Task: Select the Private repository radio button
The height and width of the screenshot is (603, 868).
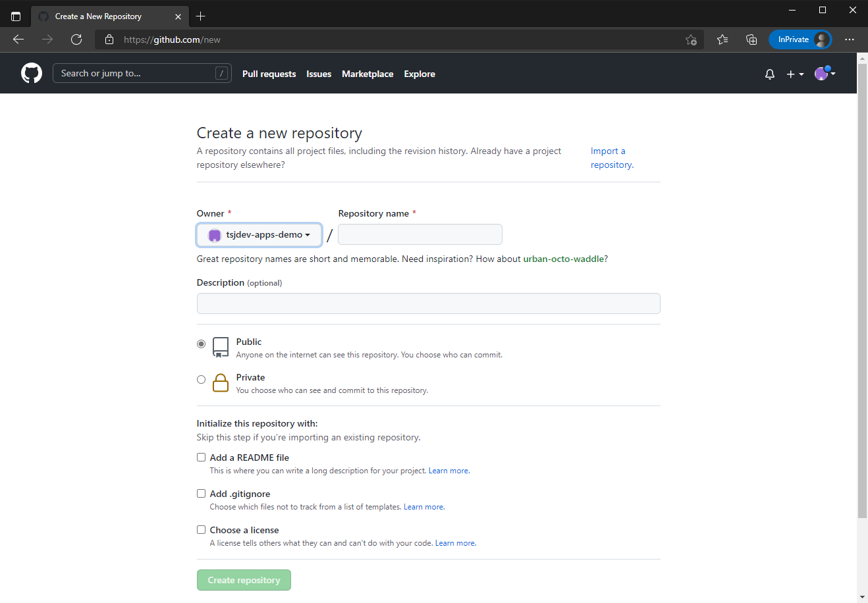Action: click(x=202, y=380)
